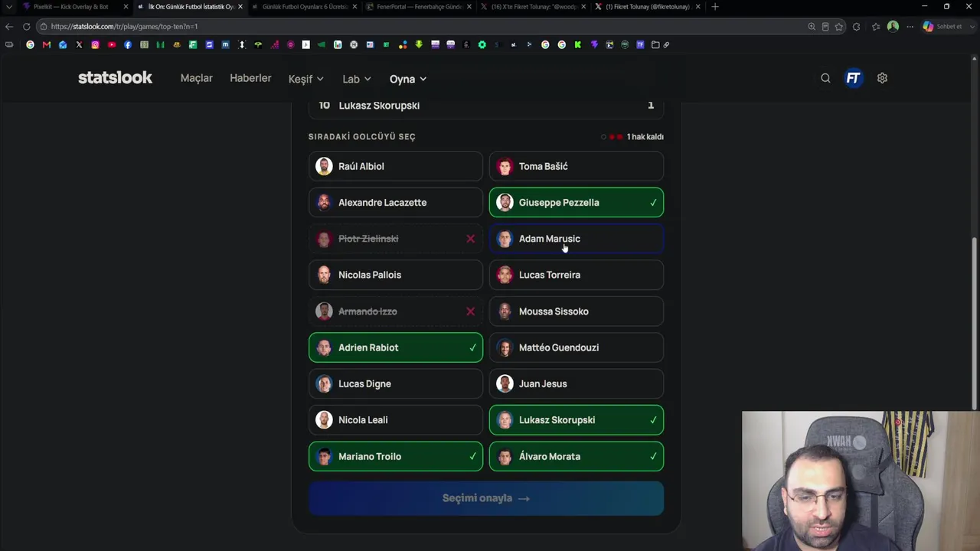Open the browser three-dot menu

pyautogui.click(x=910, y=26)
